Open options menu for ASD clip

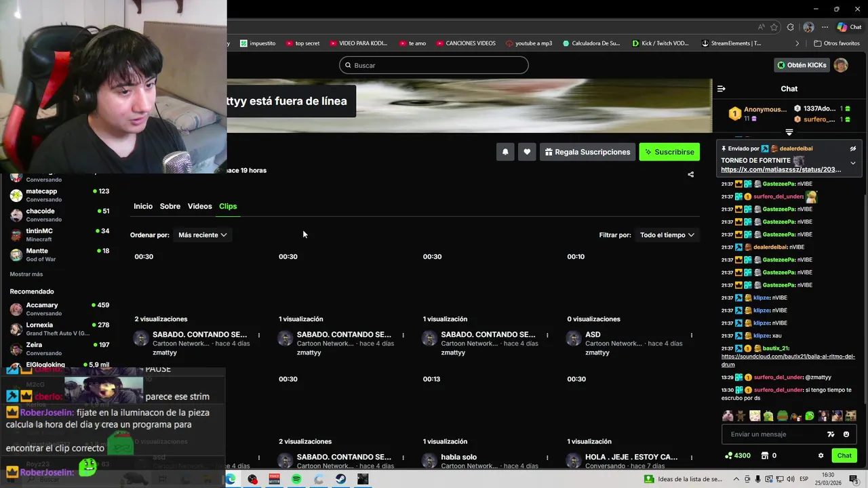(x=692, y=335)
